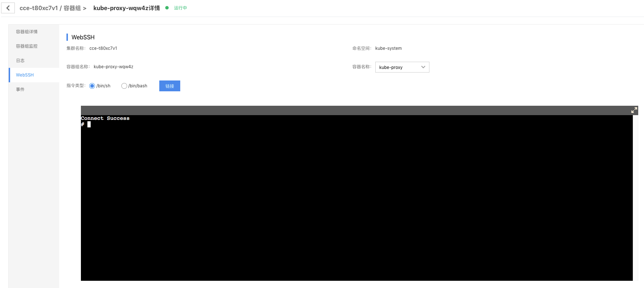Viewport: 644px width, 288px height.
Task: Click the 容器名称 field label
Action: tap(362, 67)
